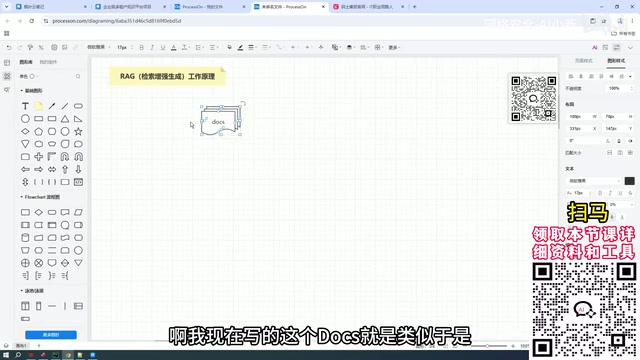Toggle bold in the top toolbar
The height and width of the screenshot is (360, 640).
[142, 48]
